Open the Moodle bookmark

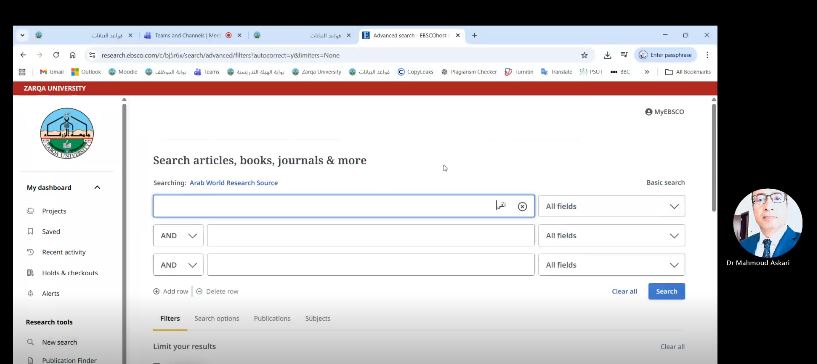[x=123, y=72]
